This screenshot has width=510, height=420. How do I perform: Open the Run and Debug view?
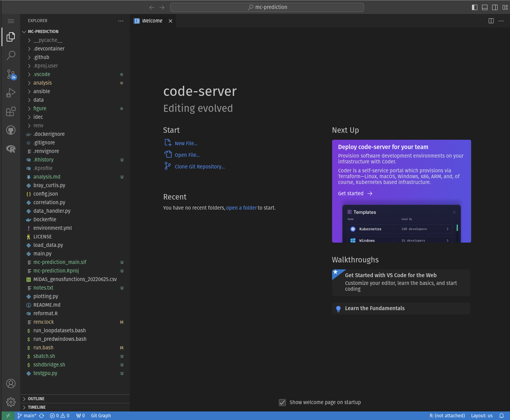[11, 93]
